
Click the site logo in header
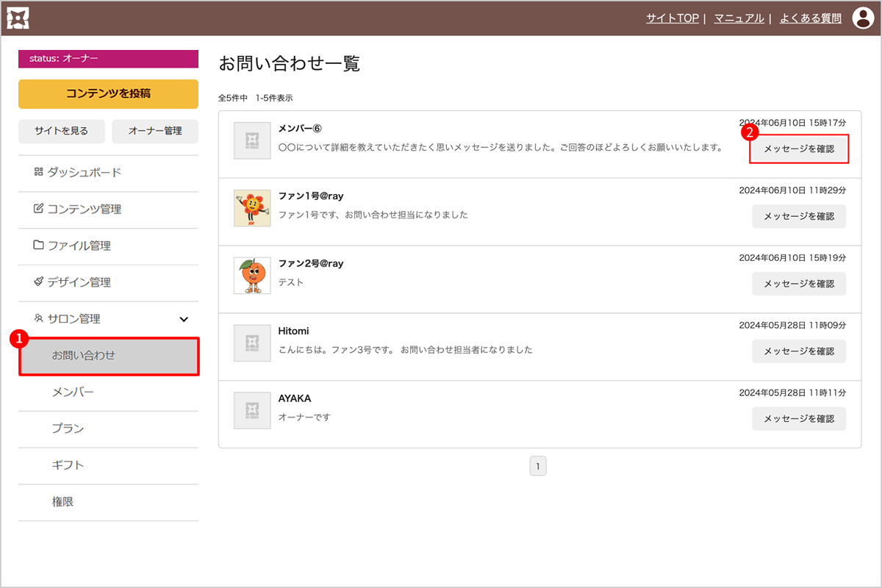(18, 18)
